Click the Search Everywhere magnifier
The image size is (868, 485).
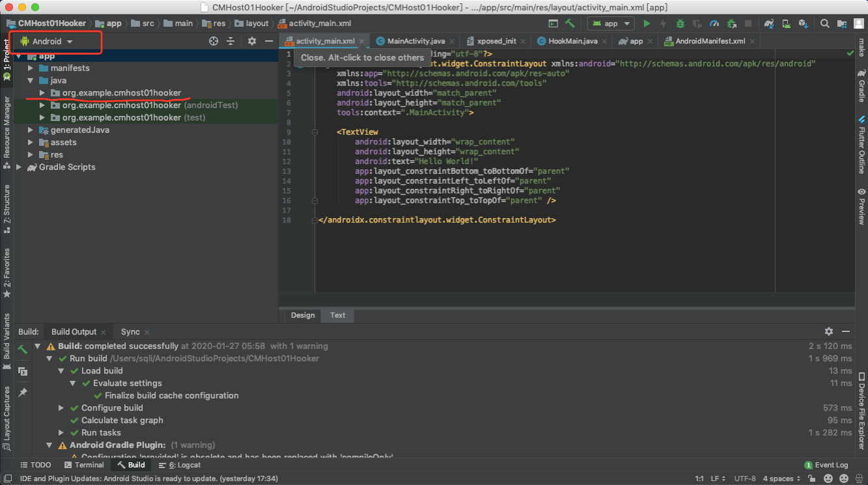click(824, 23)
